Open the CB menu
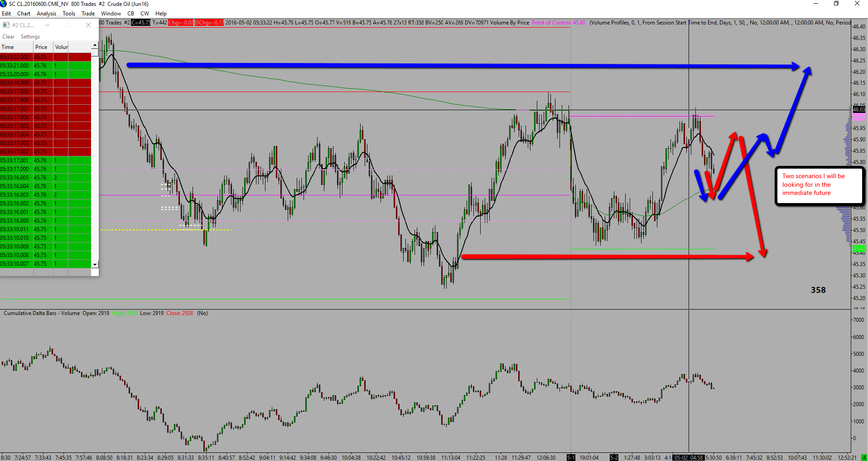The width and height of the screenshot is (868, 461). [x=131, y=14]
